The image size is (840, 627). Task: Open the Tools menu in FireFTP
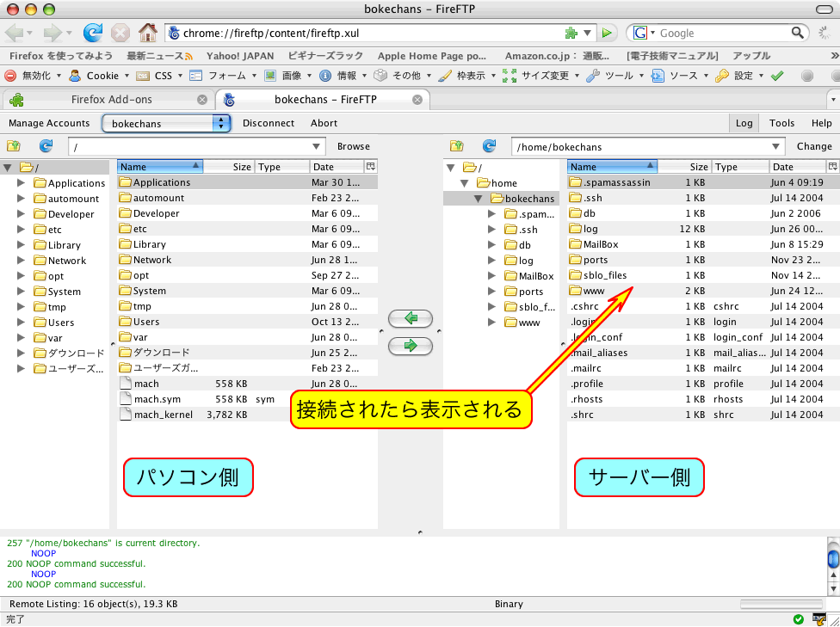pyautogui.click(x=781, y=123)
